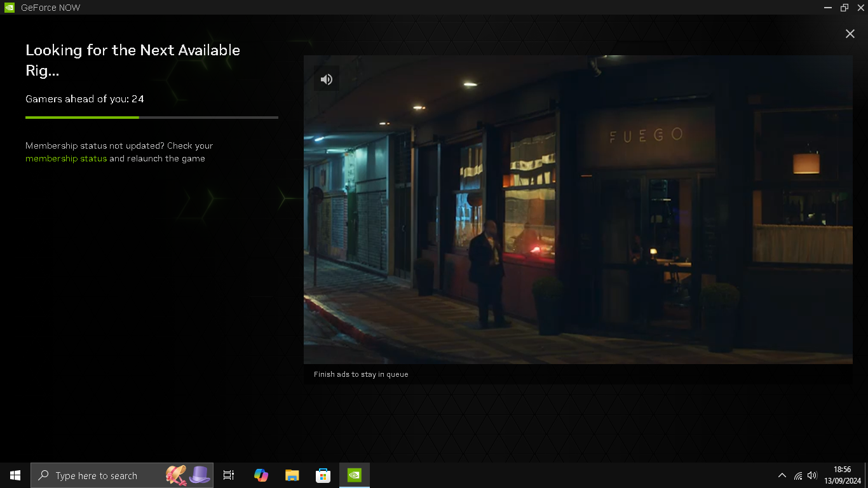Mute the ad video sound
The image size is (868, 488).
coord(327,79)
